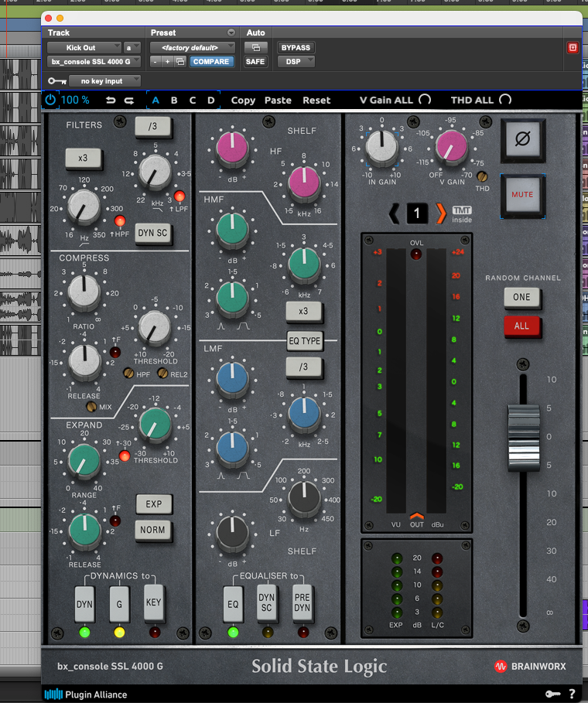Click the filters x3 button
588x703 pixels.
(83, 159)
